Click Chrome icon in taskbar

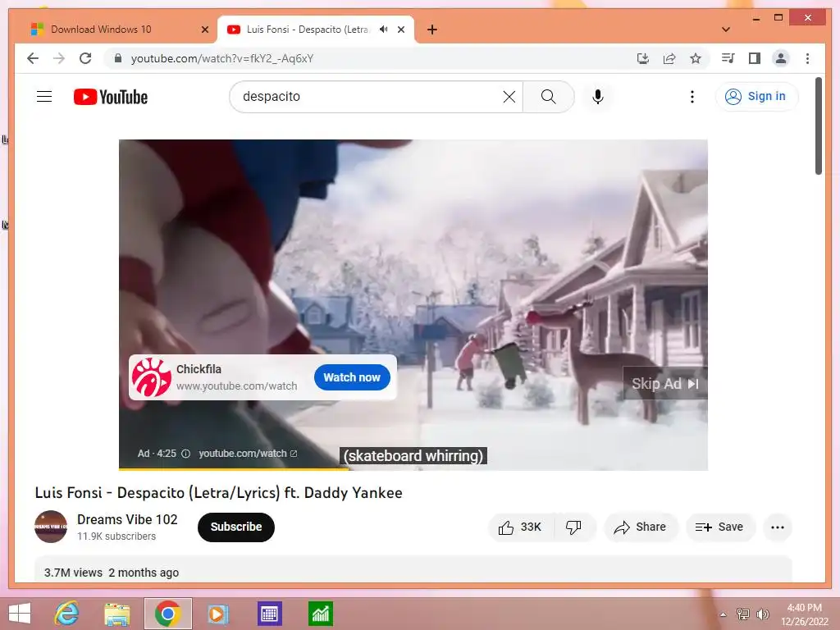tap(167, 614)
